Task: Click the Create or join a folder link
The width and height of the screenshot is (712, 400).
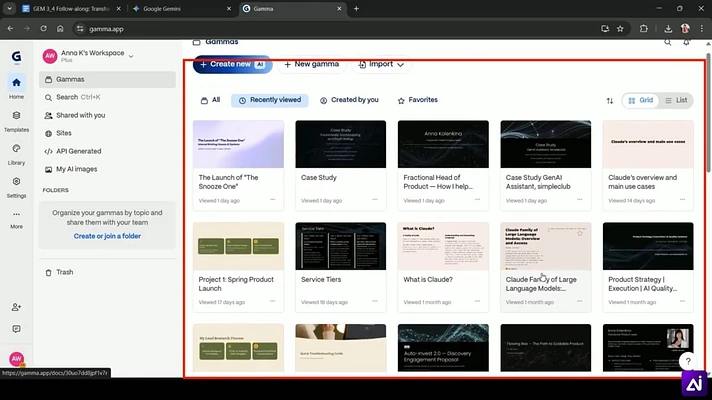Action: pyautogui.click(x=107, y=236)
